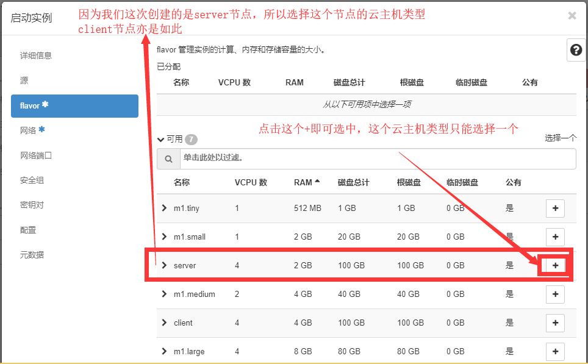
Task: Add the m1.medium flavor with plus button
Action: point(554,294)
